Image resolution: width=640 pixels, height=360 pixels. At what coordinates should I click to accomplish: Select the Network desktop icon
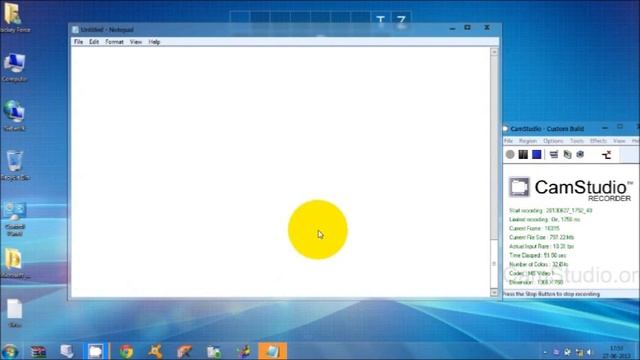[x=15, y=116]
